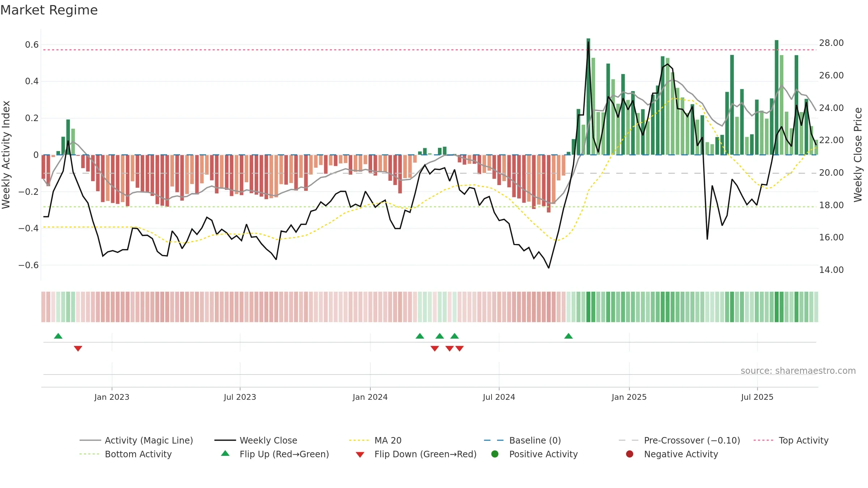Click the 20.00 price axis tick
Screen dimensions: 868x488
point(831,173)
